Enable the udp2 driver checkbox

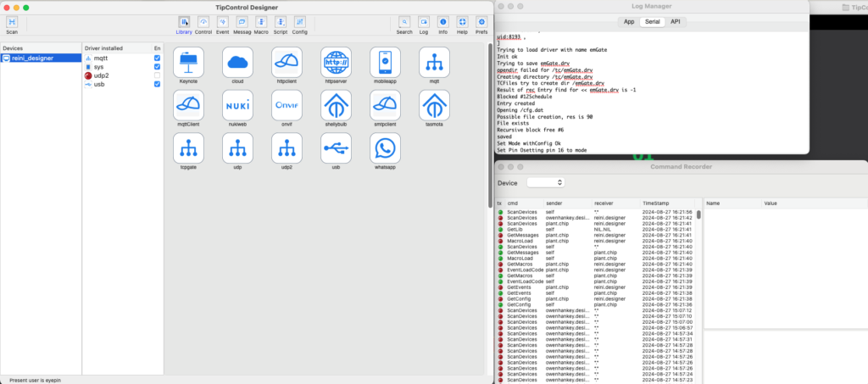(157, 75)
